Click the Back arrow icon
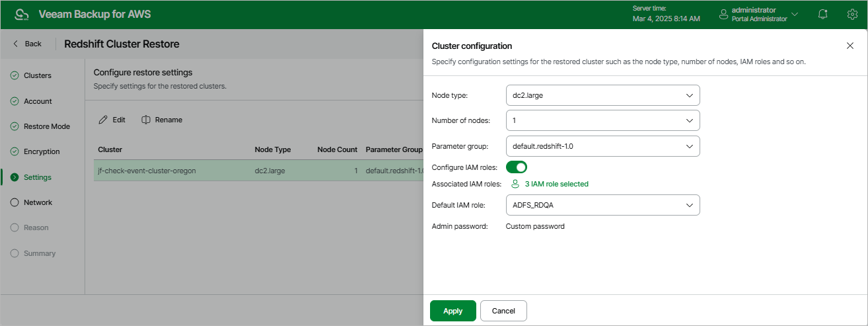868x326 pixels. pyautogui.click(x=15, y=44)
